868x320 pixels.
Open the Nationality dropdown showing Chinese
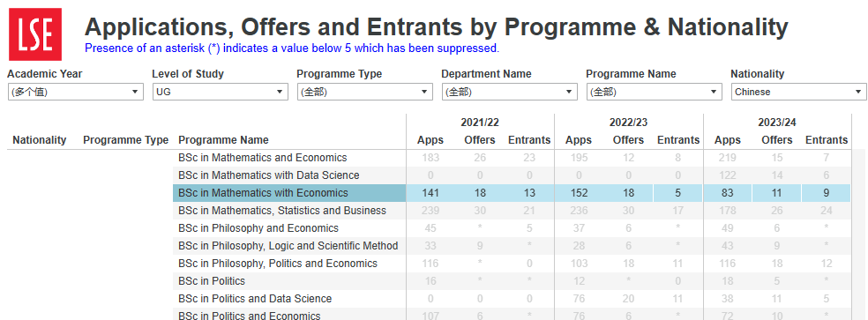799,92
